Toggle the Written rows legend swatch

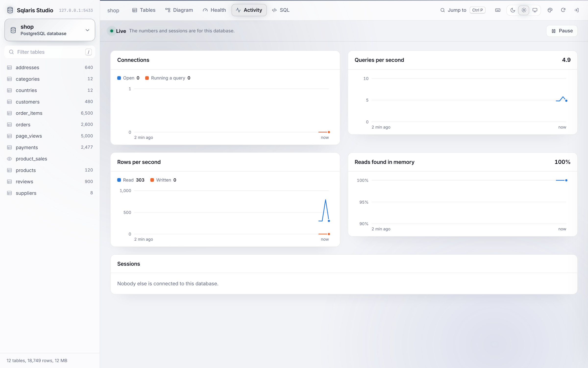(x=152, y=180)
